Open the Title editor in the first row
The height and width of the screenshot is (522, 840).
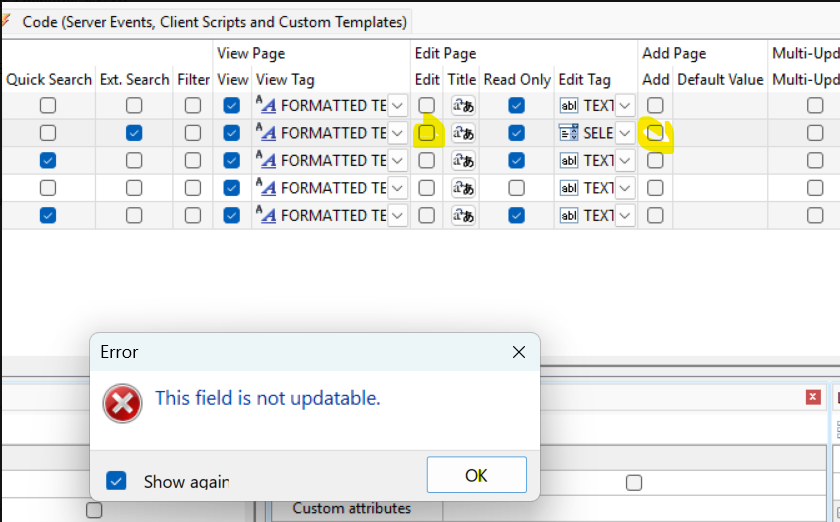tap(463, 106)
